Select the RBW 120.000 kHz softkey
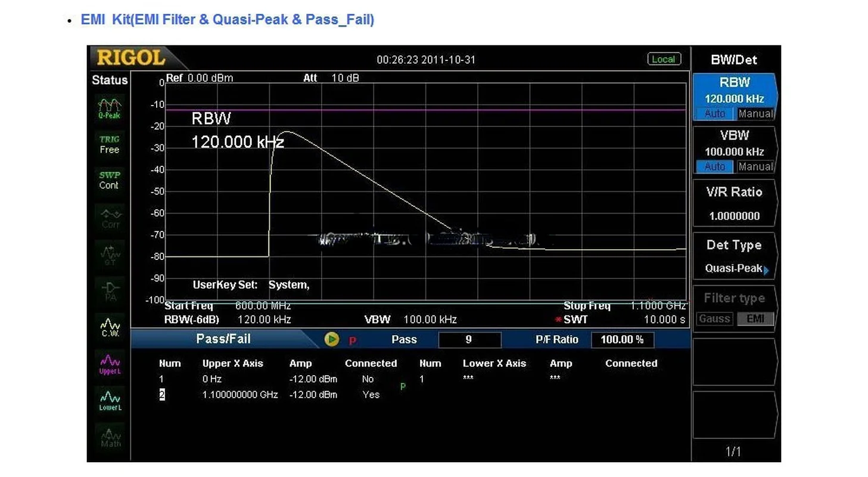This screenshot has height=477, width=868. click(x=734, y=91)
